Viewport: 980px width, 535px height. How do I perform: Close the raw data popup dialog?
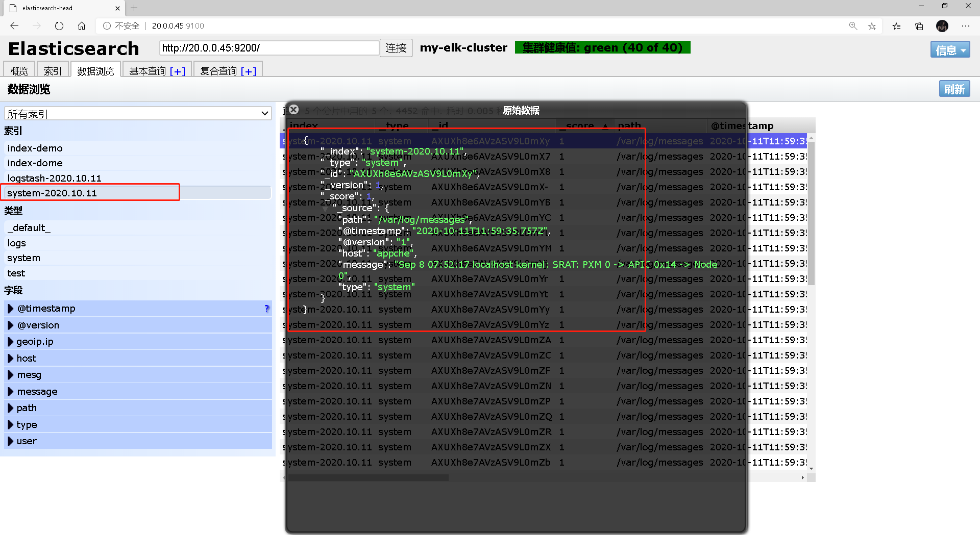point(293,110)
